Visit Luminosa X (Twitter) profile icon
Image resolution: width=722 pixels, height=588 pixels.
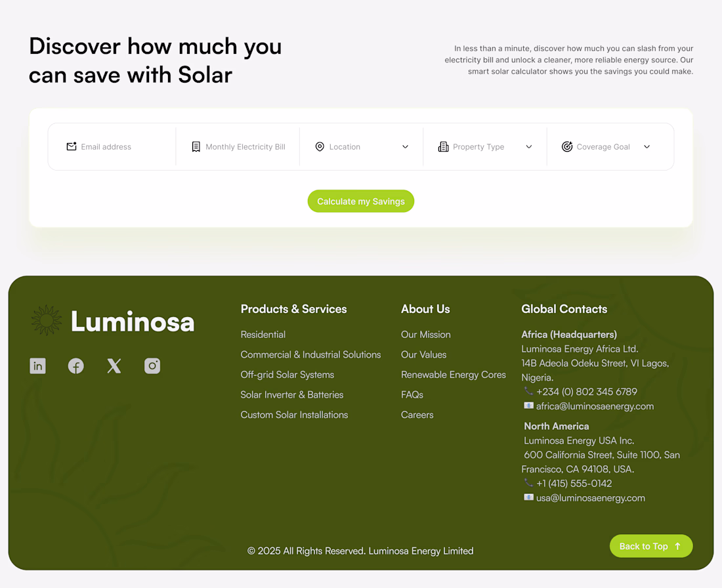coord(114,366)
